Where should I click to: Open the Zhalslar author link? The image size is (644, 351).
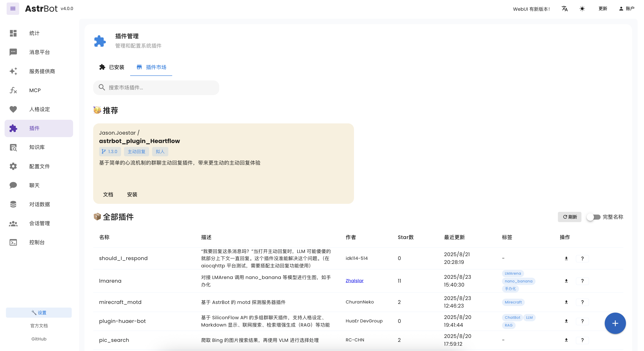[x=354, y=281]
